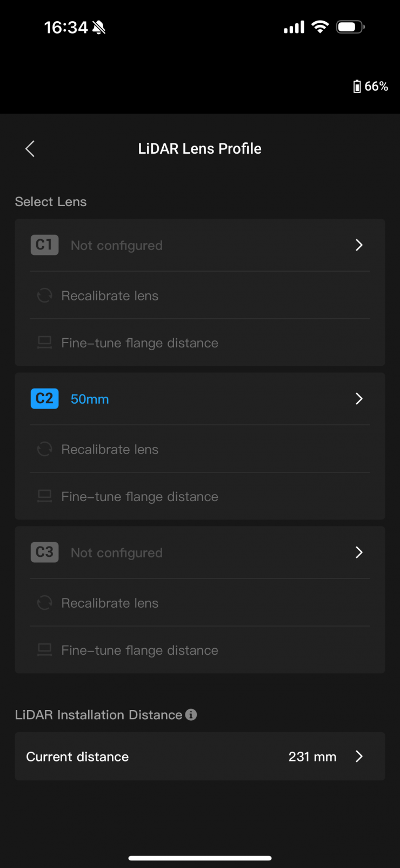Tap Fine-tune flange distance under C1
This screenshot has height=868, width=400.
click(x=139, y=343)
